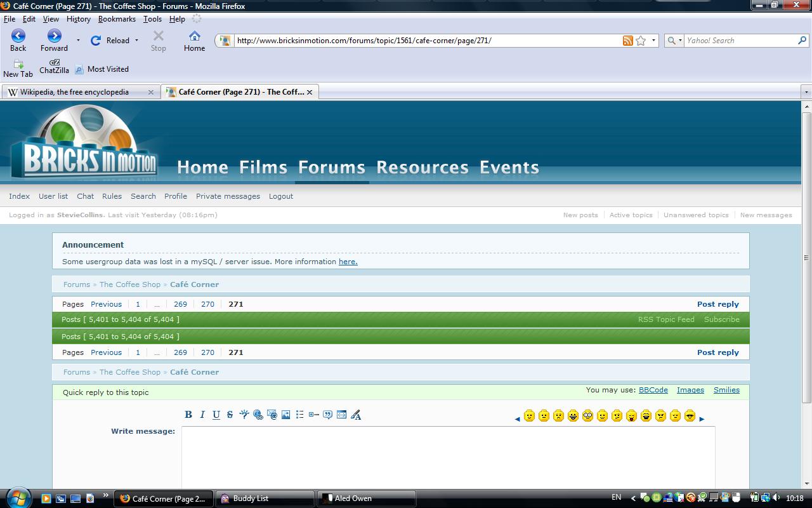Insert the sunglasses Lego smiley
Screen dimensions: 812x508
click(690, 416)
